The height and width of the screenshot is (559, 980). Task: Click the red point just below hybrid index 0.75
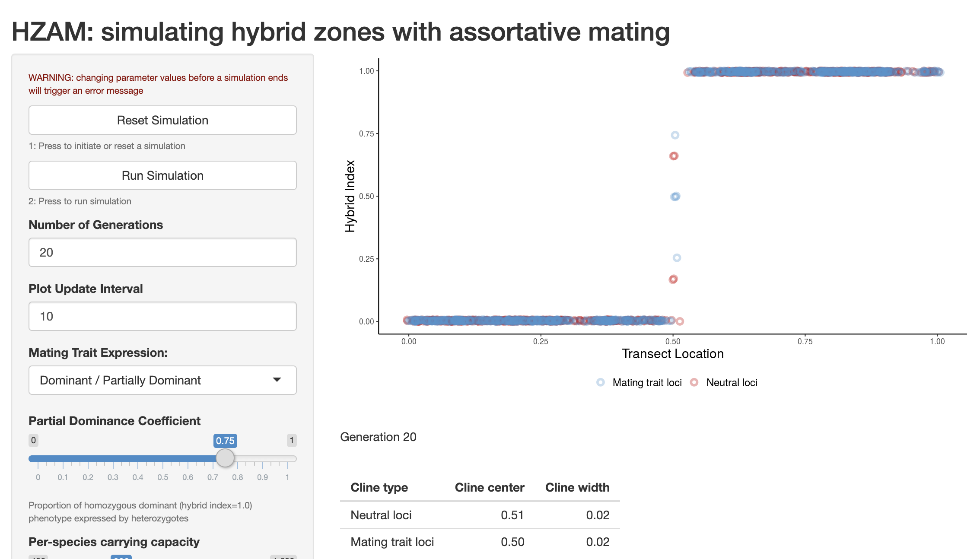[x=674, y=156]
